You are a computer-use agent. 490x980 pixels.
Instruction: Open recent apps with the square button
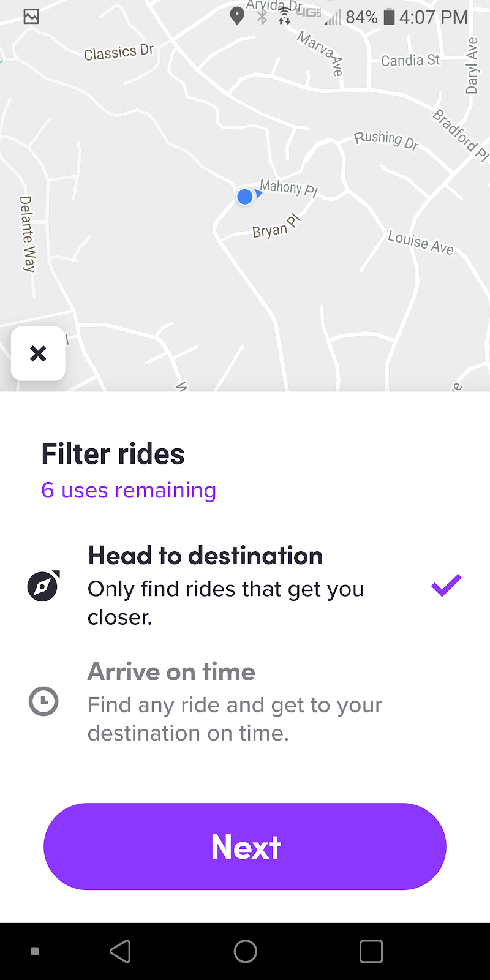pyautogui.click(x=371, y=951)
